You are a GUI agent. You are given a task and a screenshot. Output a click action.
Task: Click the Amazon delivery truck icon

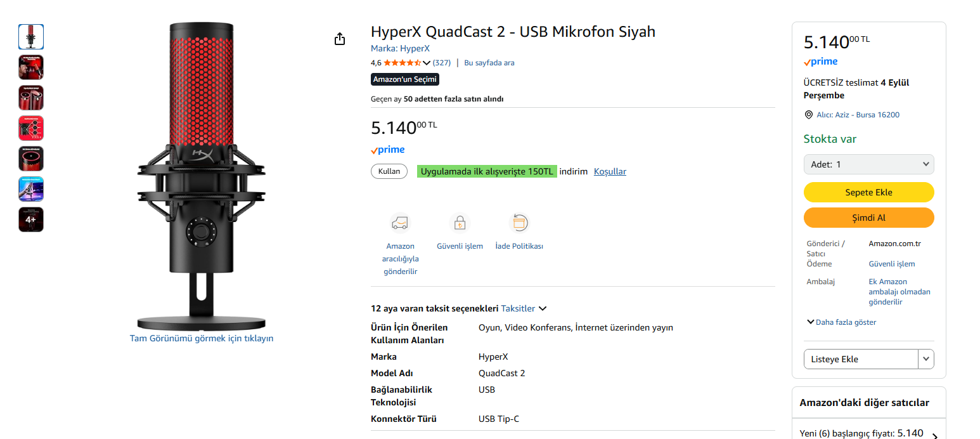point(400,223)
